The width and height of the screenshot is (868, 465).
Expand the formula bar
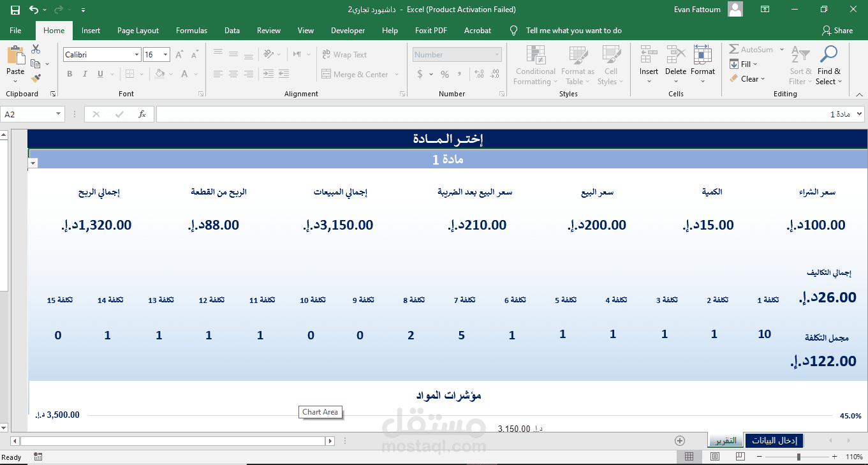pos(859,114)
